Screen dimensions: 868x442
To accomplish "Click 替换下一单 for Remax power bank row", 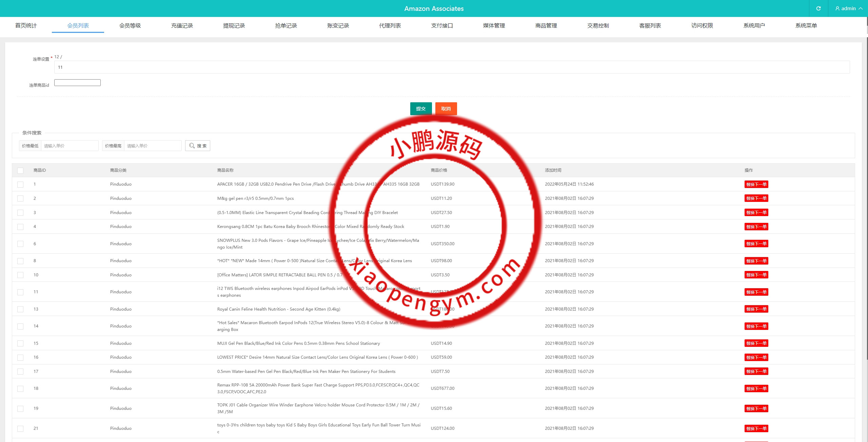I will pyautogui.click(x=756, y=388).
